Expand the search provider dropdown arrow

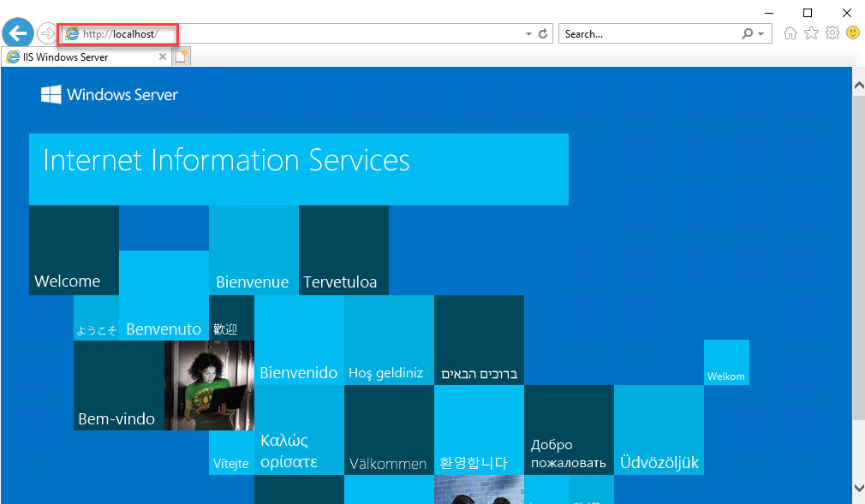[x=761, y=34]
